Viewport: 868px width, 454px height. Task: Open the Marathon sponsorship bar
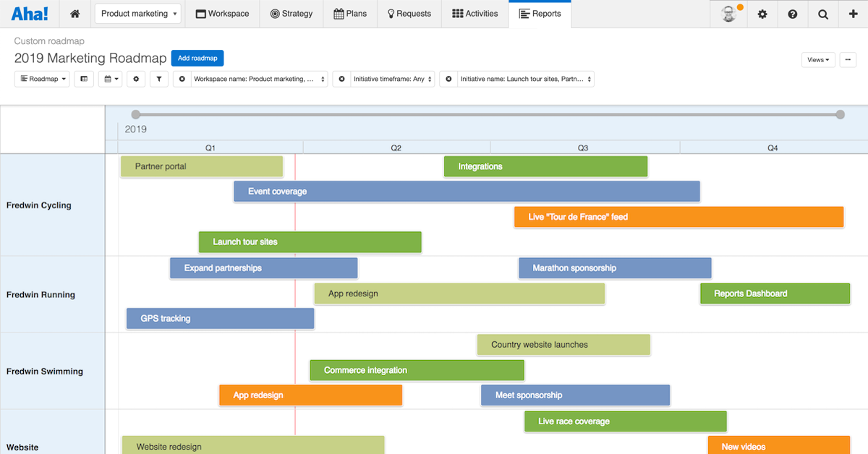pyautogui.click(x=615, y=268)
